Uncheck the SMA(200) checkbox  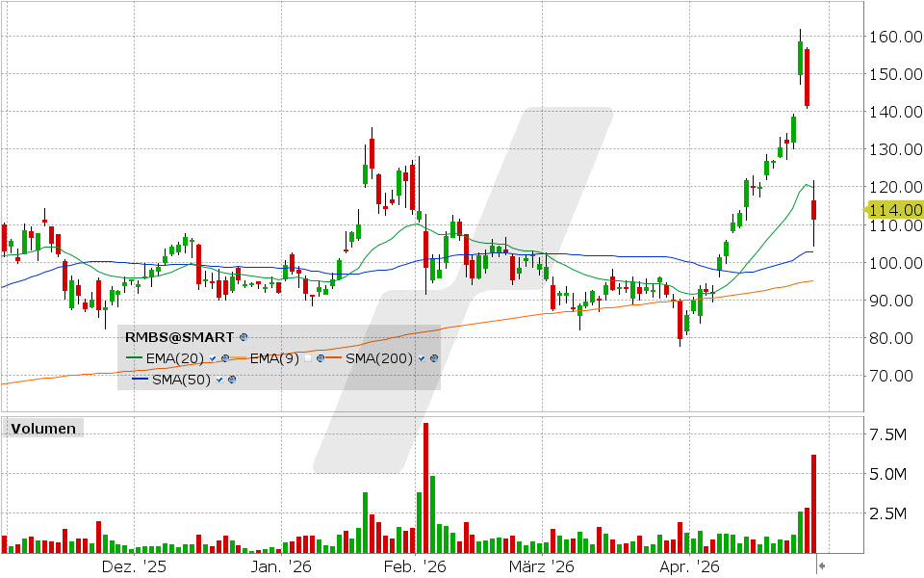pyautogui.click(x=422, y=358)
